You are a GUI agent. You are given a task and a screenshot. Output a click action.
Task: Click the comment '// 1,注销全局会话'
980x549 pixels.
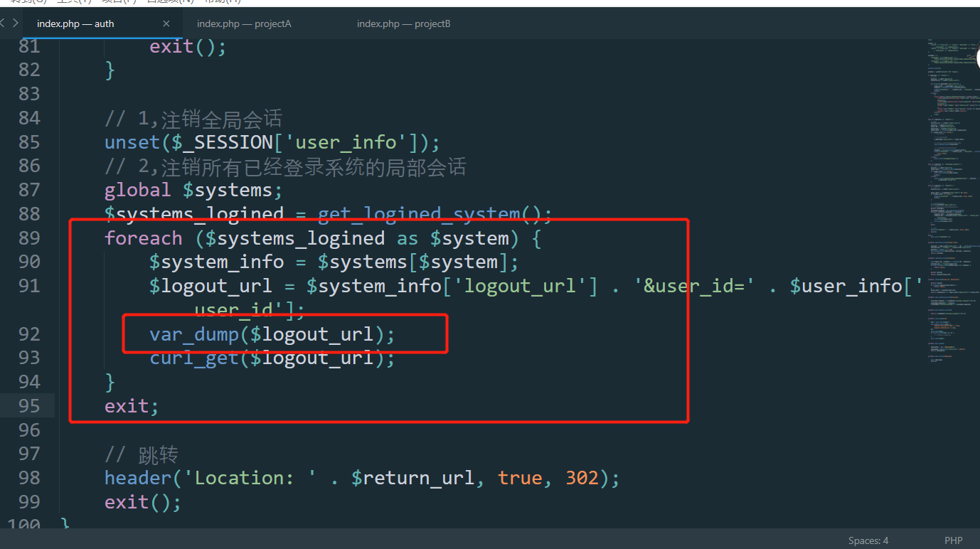click(193, 118)
